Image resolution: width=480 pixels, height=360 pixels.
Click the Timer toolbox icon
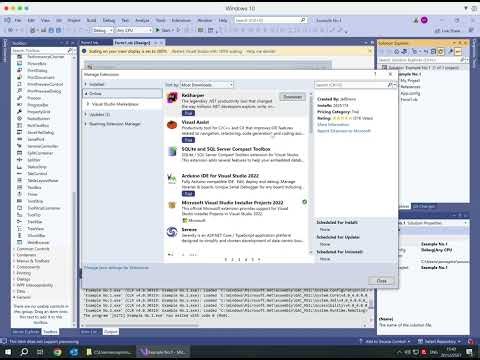[20, 194]
